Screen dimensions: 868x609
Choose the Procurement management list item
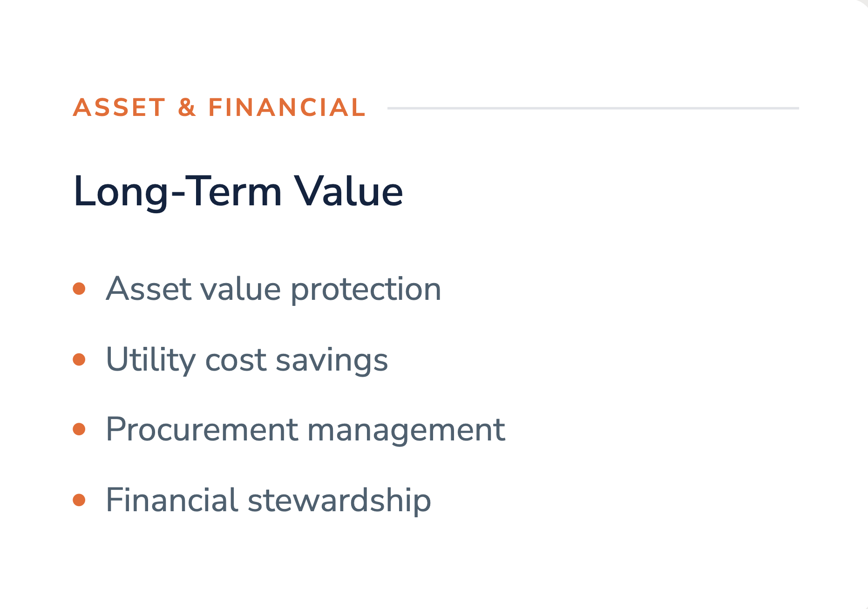pos(305,429)
